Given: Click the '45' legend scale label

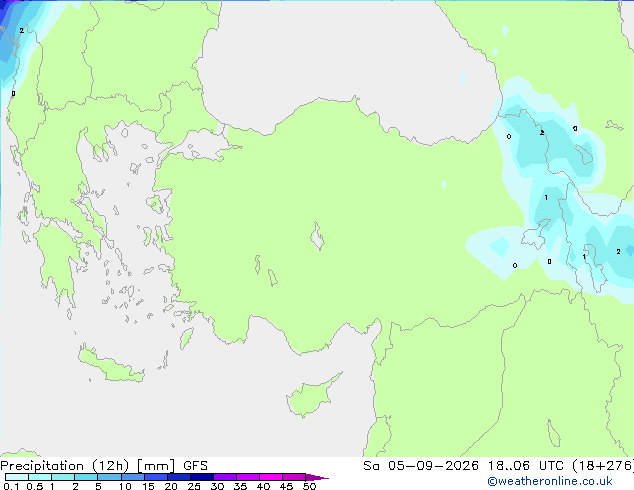Looking at the screenshot, I should click(286, 486).
